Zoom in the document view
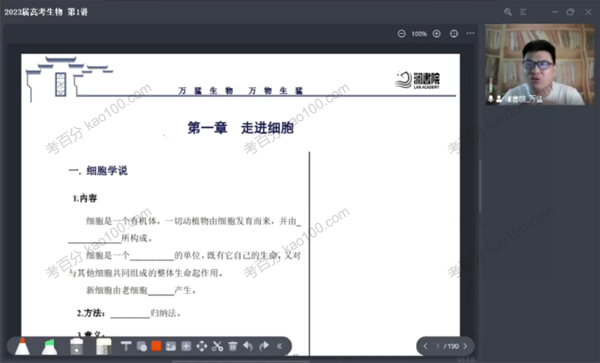Screen dimensions: 600x363 tap(437, 34)
